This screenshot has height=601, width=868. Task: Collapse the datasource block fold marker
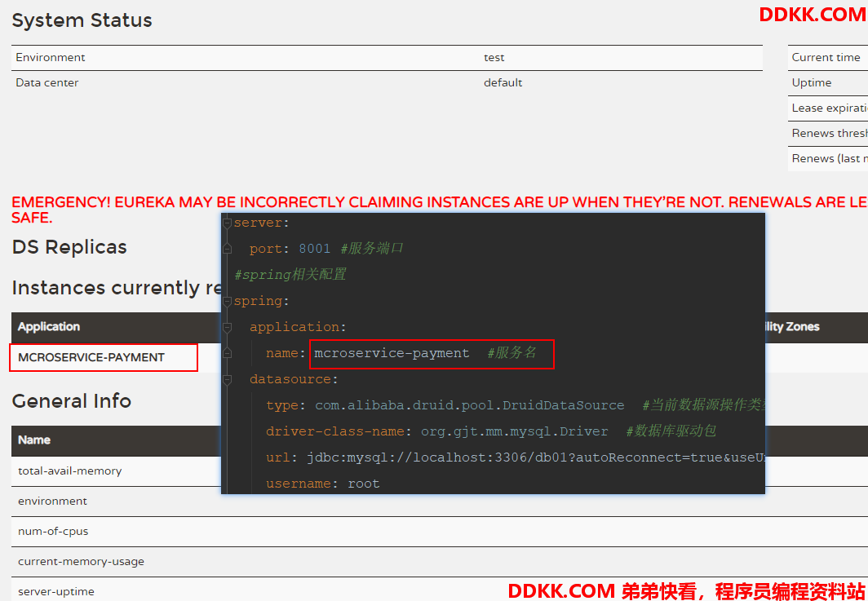click(x=228, y=379)
